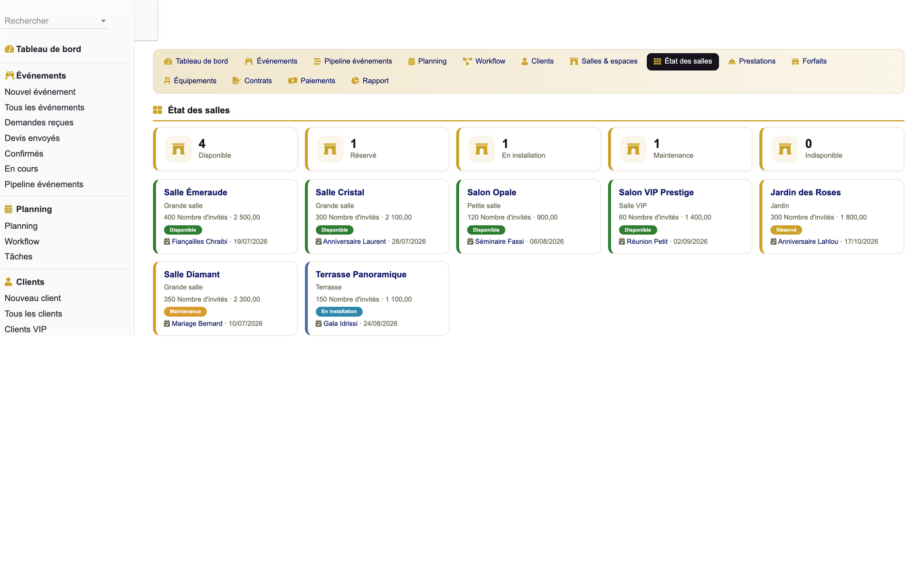The height and width of the screenshot is (572, 924).
Task: Click the Terrasse Panoramique title link
Action: pyautogui.click(x=361, y=275)
